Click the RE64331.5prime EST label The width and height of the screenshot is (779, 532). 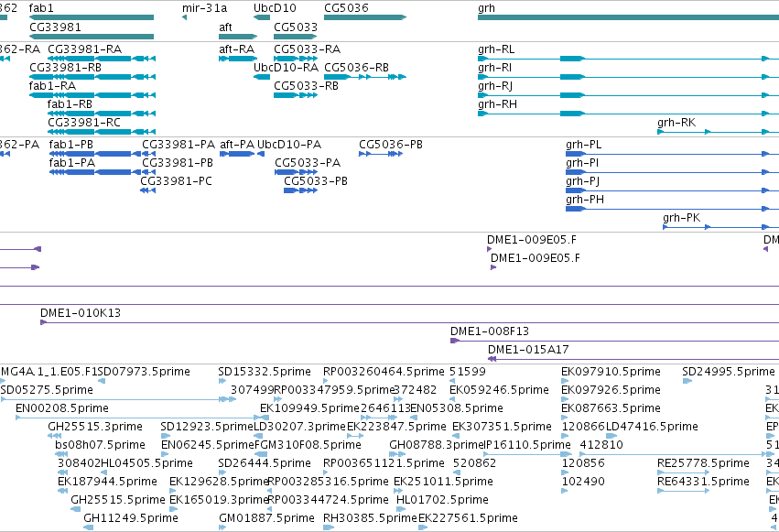(x=704, y=482)
